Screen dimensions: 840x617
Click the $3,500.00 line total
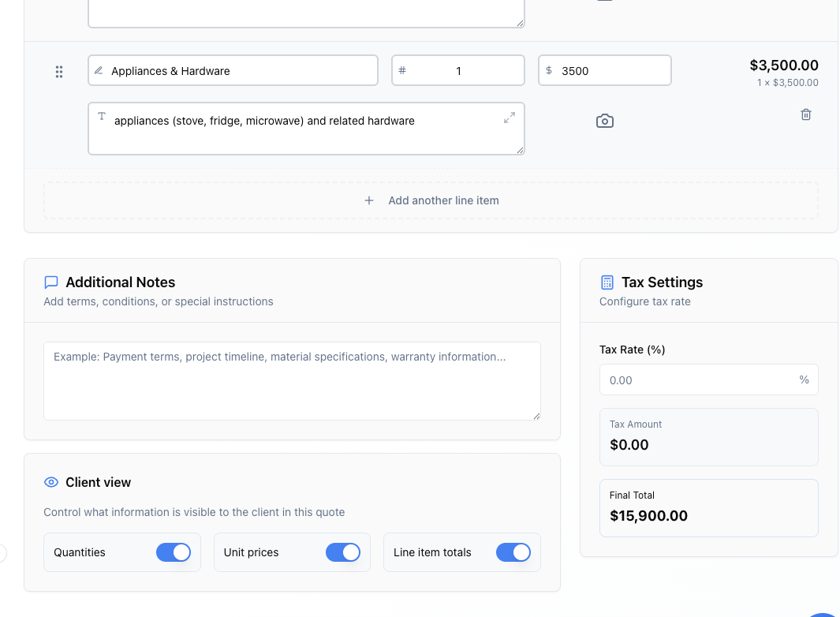pos(784,65)
